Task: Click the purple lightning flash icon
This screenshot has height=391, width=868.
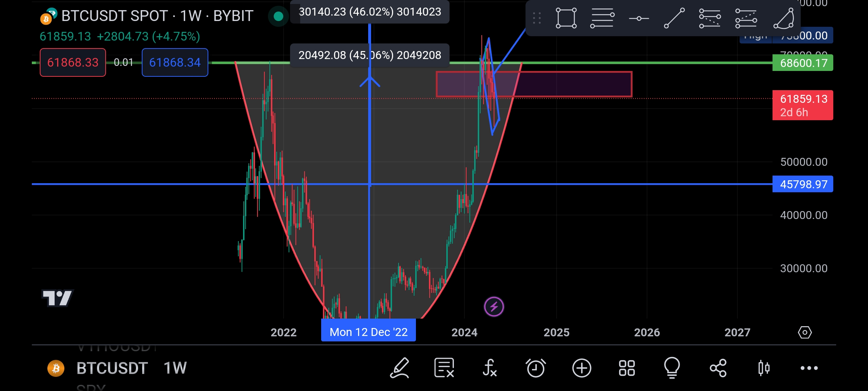Action: tap(494, 307)
